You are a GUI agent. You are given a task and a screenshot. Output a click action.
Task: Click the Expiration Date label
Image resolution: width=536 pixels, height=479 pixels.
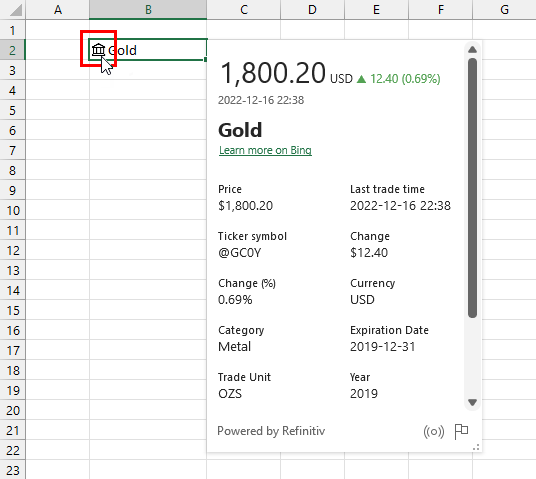click(389, 330)
